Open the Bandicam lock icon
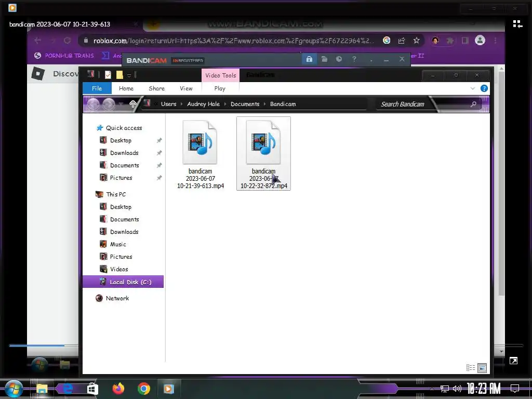Image resolution: width=532 pixels, height=399 pixels. [309, 59]
